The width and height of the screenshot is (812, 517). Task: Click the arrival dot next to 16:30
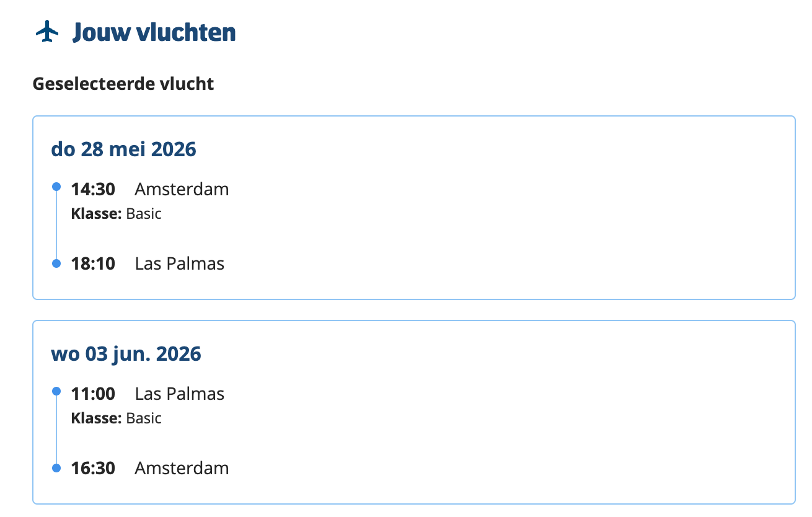tap(56, 468)
